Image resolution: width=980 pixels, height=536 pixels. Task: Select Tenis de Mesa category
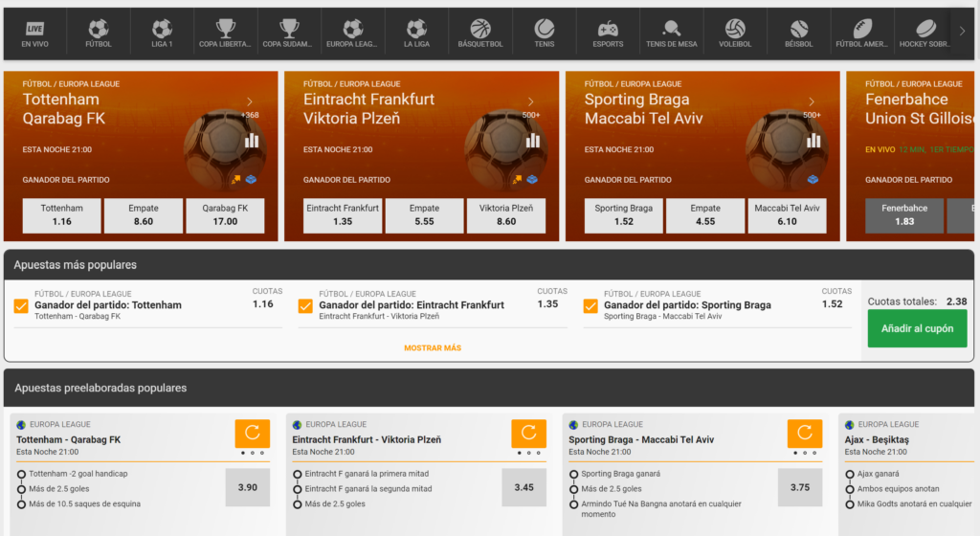(x=671, y=34)
